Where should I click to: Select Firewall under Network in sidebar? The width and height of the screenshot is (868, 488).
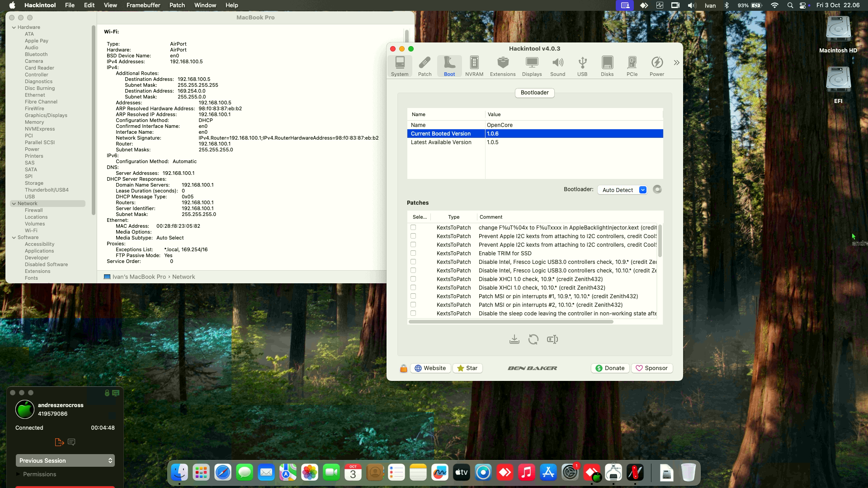pos(34,210)
